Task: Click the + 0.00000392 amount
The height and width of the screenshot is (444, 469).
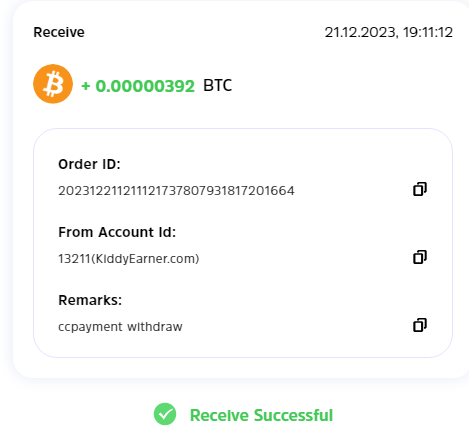Action: click(138, 86)
